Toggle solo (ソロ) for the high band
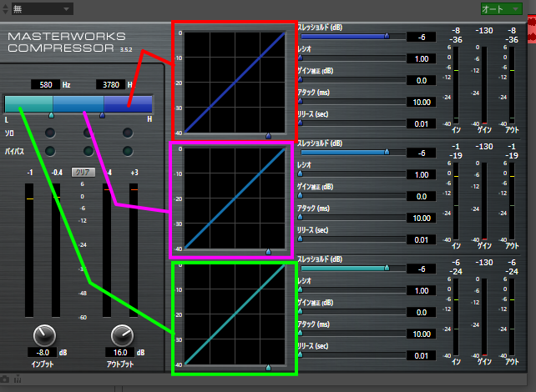The width and height of the screenshot is (536, 392). 128,133
